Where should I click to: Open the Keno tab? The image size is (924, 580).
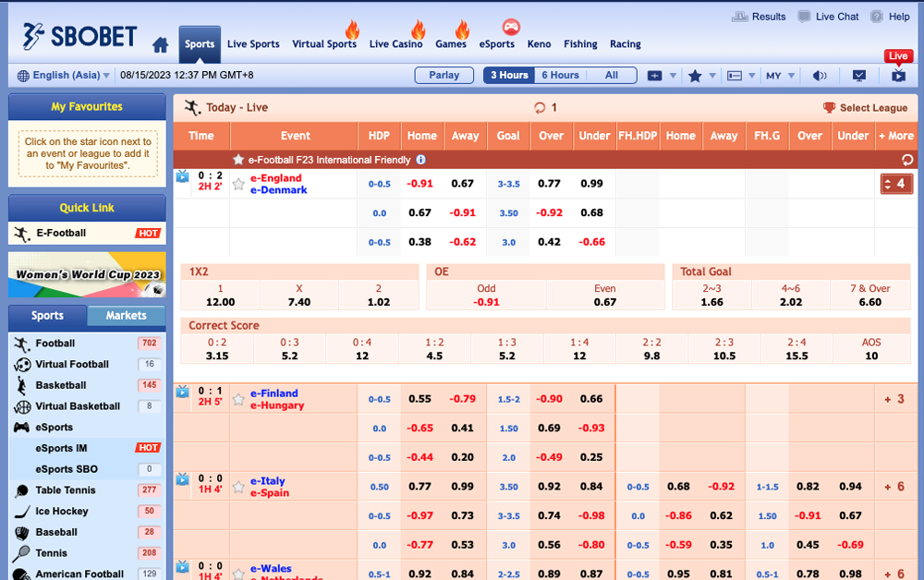pyautogui.click(x=540, y=44)
